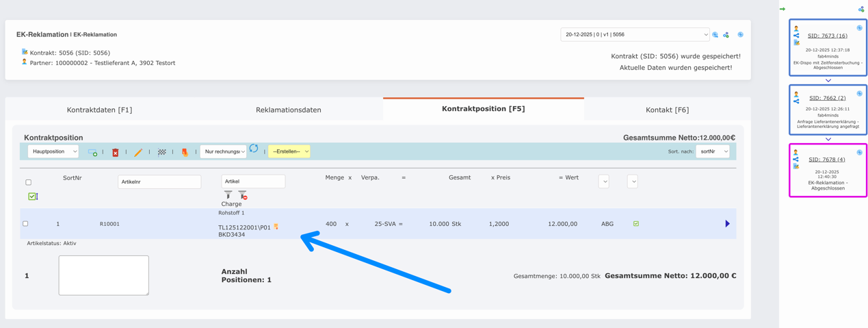
Task: Open link SID: 7678 (4)
Action: [x=827, y=160]
